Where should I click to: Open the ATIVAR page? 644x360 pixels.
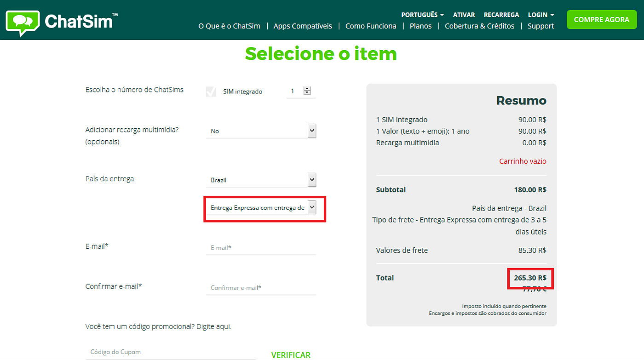tap(464, 15)
